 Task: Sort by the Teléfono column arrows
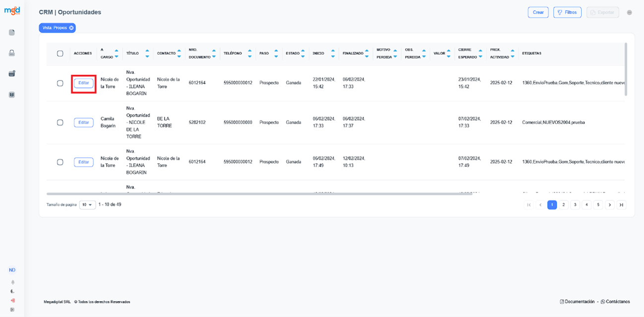tap(249, 54)
